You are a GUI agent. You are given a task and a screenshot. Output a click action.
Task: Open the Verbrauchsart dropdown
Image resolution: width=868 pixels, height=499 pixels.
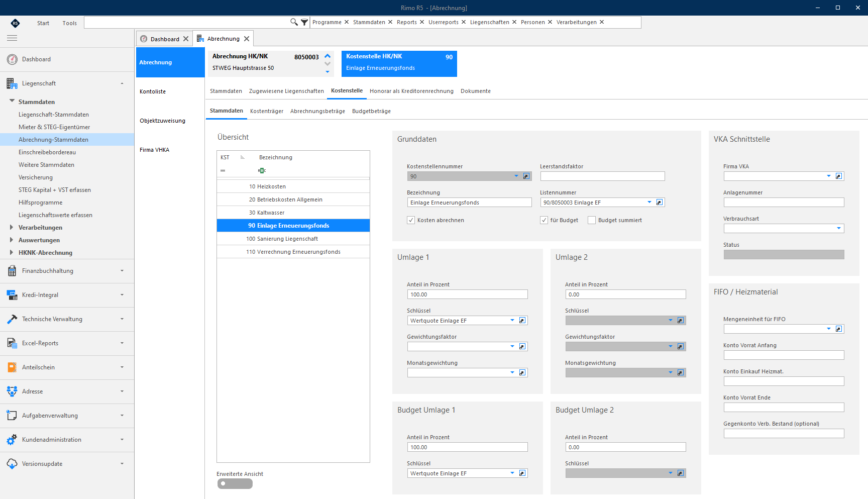point(839,229)
